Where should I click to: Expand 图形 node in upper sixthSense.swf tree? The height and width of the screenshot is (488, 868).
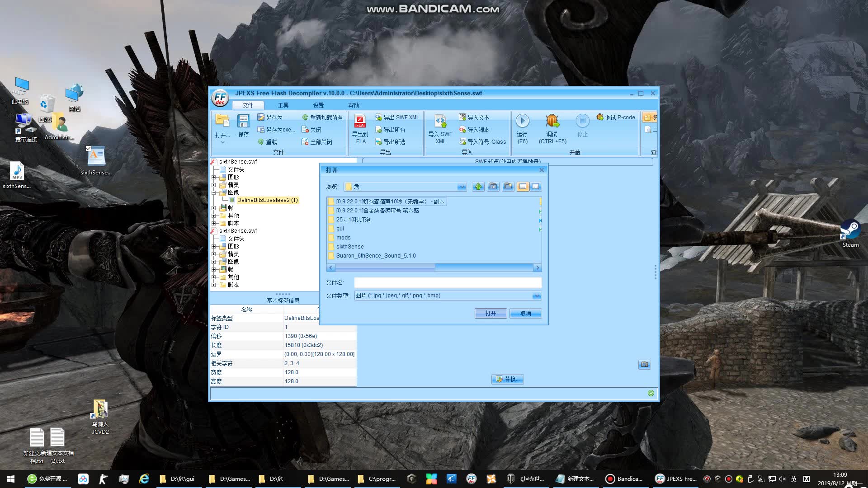tap(213, 177)
